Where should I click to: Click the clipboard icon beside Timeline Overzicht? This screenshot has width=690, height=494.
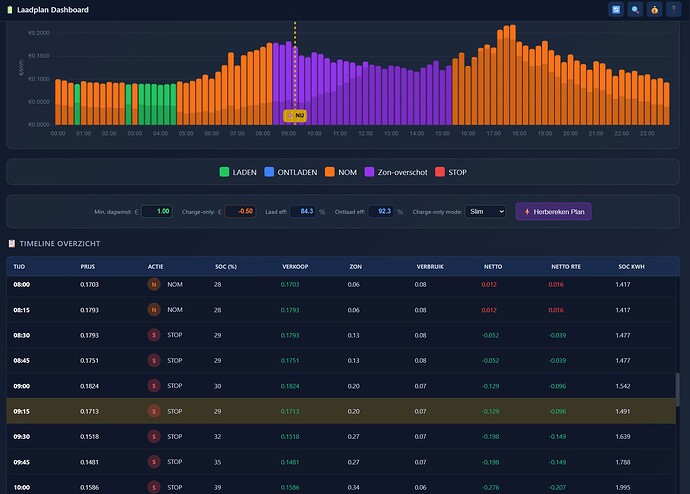[12, 243]
